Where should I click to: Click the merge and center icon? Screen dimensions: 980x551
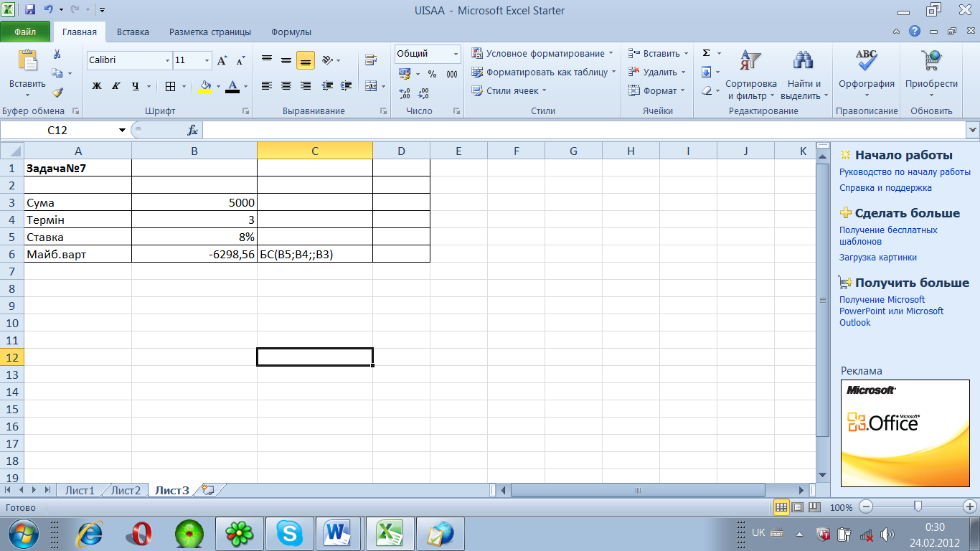pos(371,86)
